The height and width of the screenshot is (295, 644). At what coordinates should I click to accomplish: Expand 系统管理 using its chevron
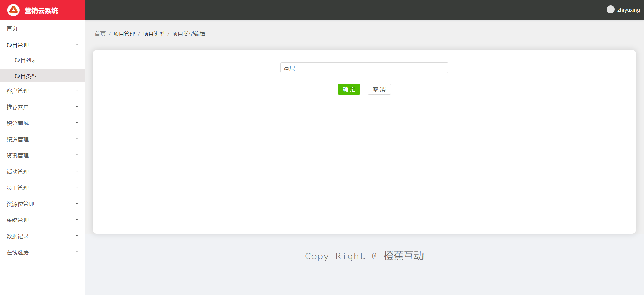[x=77, y=220]
